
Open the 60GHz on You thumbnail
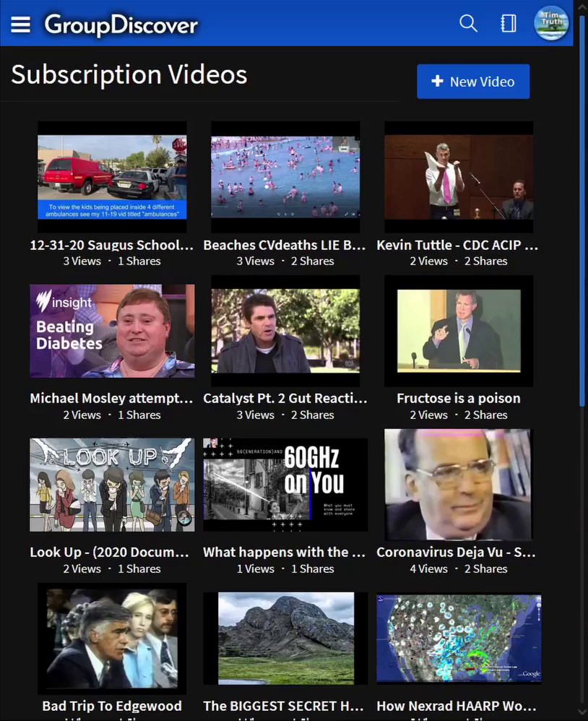pyautogui.click(x=285, y=485)
